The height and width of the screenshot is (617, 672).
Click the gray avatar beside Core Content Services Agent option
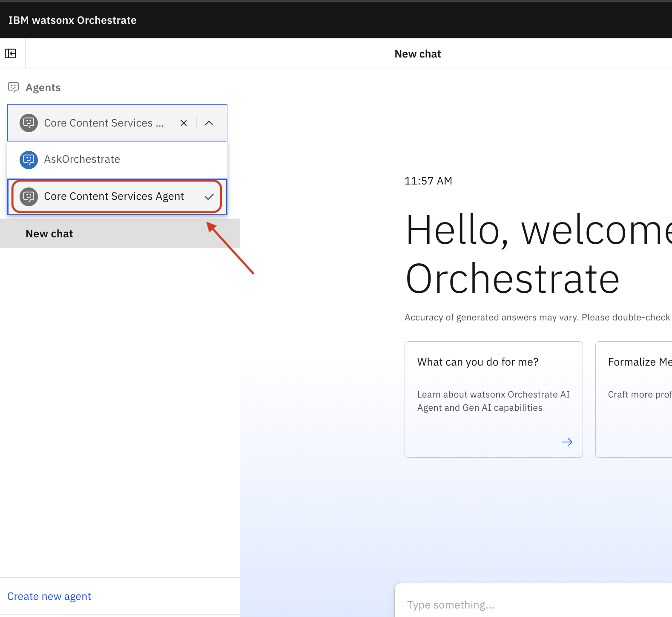[29, 196]
